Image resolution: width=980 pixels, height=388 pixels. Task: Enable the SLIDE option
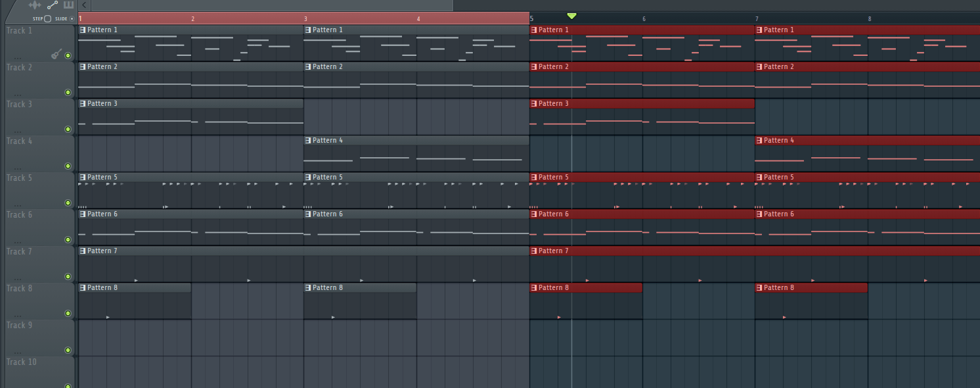coord(70,18)
